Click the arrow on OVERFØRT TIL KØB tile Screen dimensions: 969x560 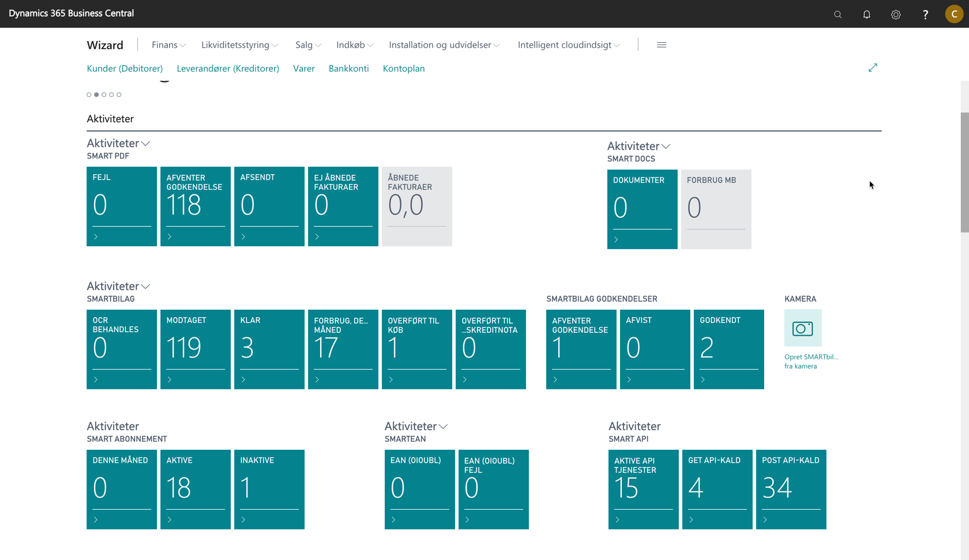391,379
